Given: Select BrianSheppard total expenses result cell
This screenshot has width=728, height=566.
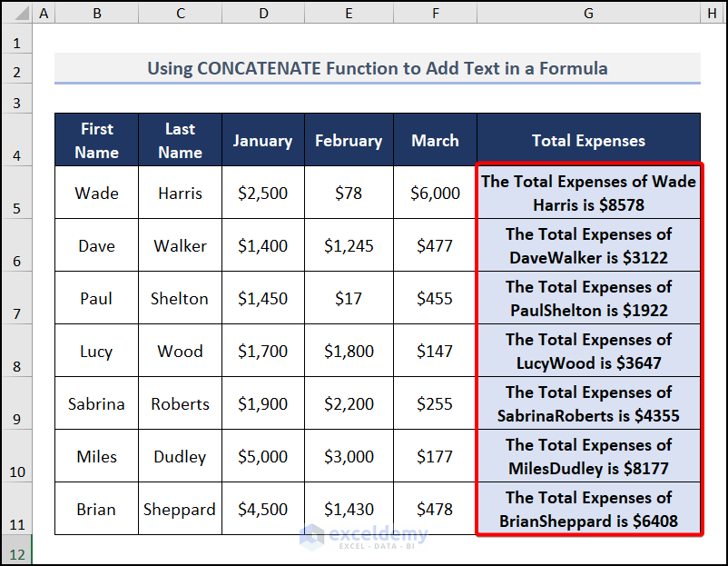Looking at the screenshot, I should point(588,509).
